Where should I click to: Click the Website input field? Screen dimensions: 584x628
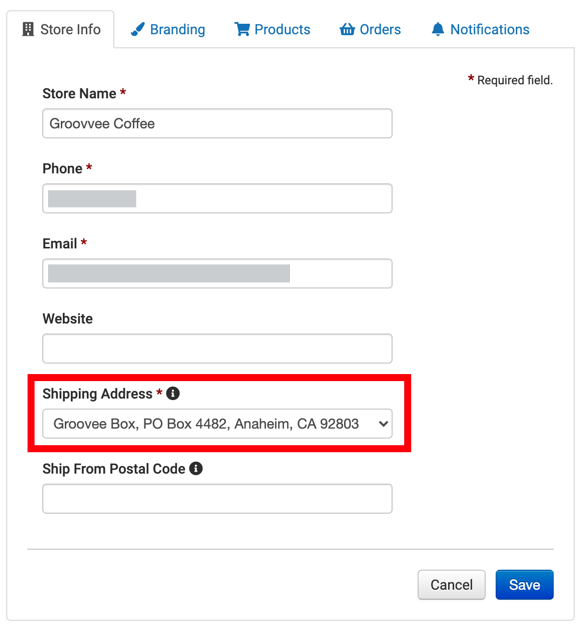click(217, 348)
